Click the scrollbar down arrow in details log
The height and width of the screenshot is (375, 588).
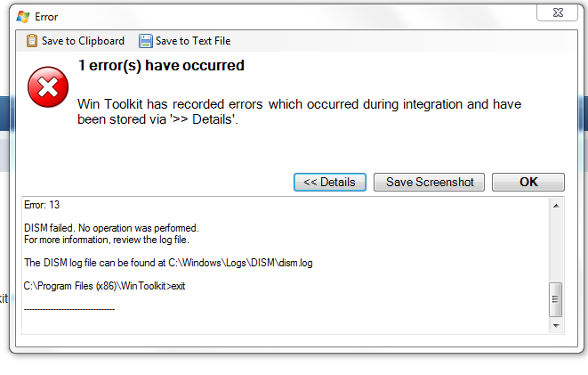556,325
